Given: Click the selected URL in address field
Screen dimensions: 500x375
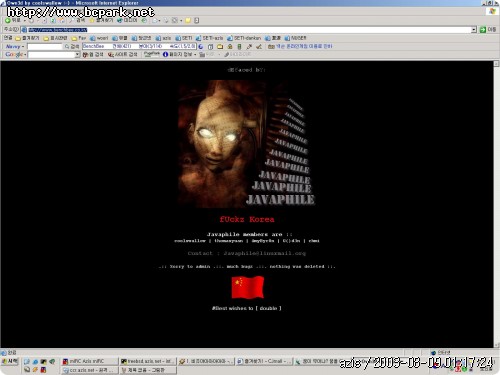Looking at the screenshot, I should (x=57, y=30).
